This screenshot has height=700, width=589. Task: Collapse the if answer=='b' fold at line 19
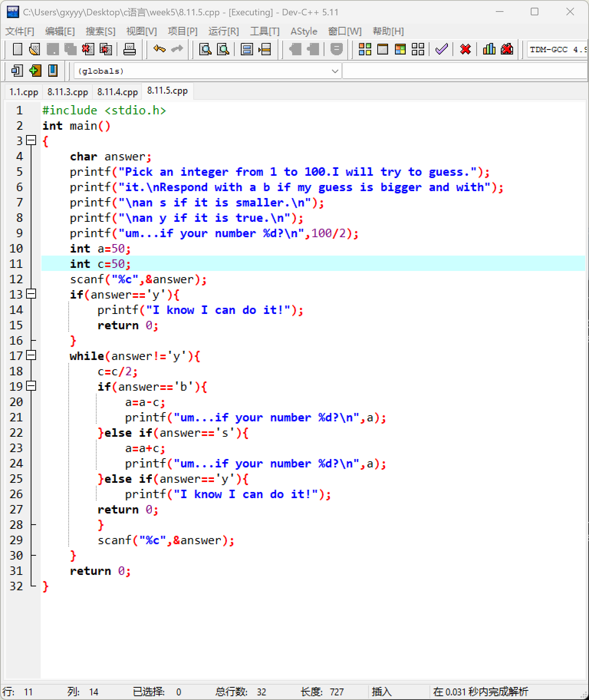pos(31,386)
